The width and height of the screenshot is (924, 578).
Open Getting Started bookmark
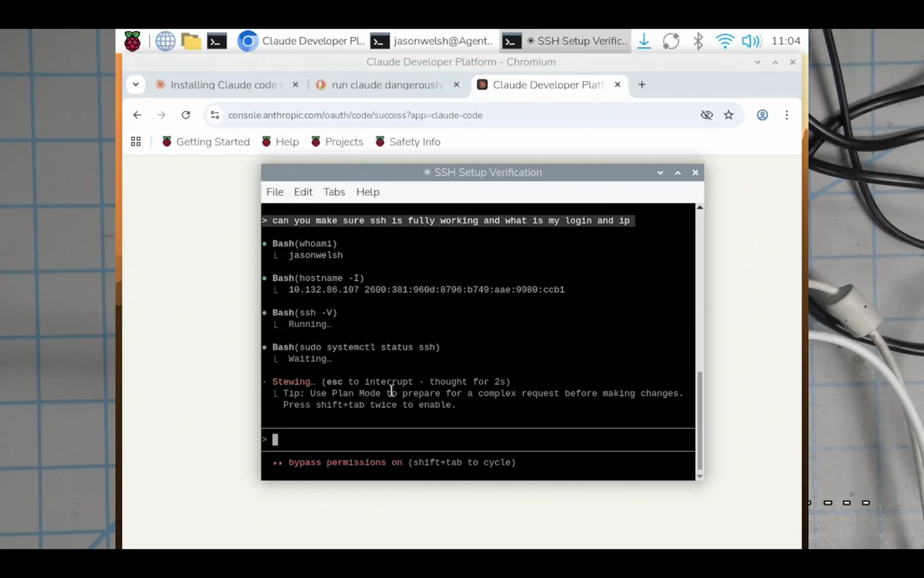(206, 142)
